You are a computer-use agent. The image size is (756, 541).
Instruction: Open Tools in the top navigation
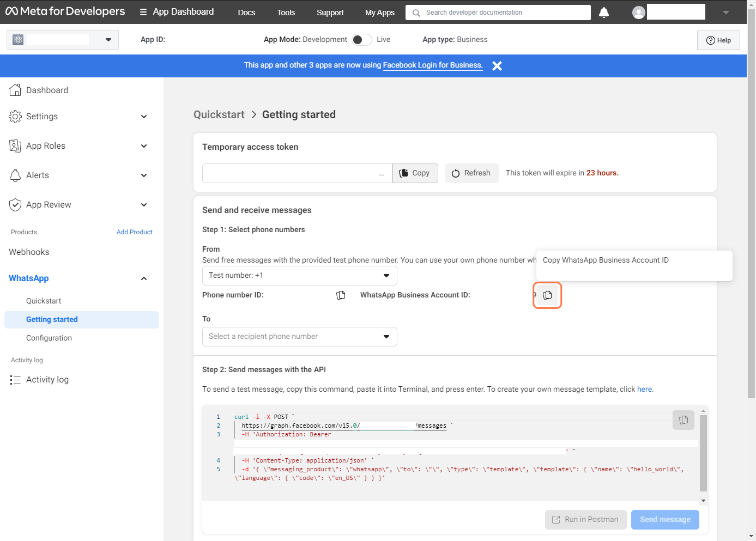click(x=286, y=13)
